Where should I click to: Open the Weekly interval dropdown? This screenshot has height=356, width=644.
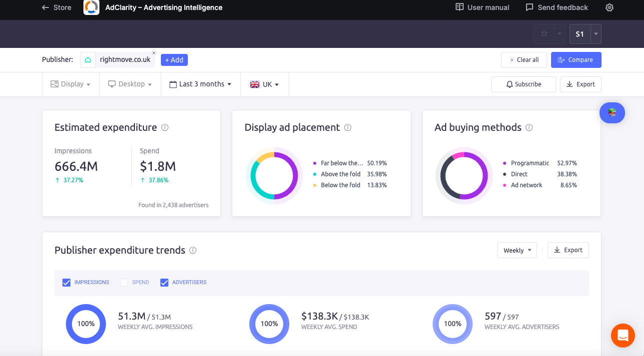(x=517, y=250)
